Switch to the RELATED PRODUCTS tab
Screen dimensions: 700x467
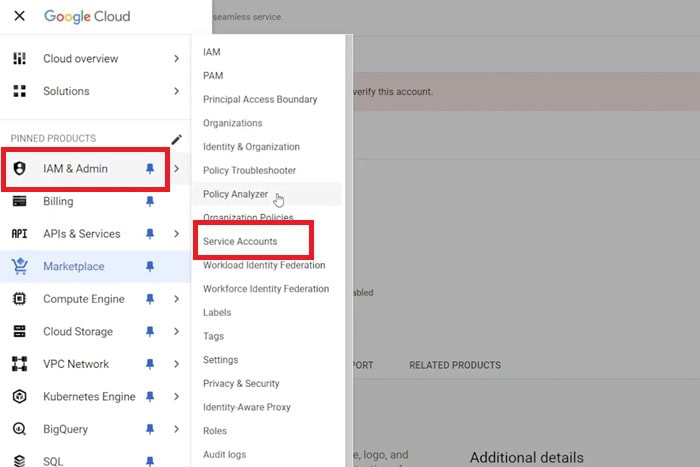[x=455, y=365]
